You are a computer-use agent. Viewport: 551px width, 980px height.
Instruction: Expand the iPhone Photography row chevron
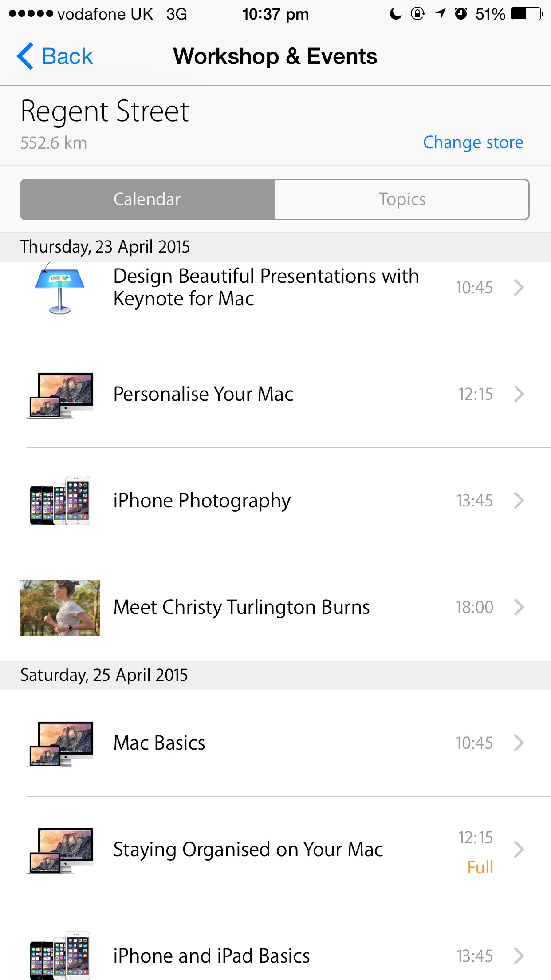(x=519, y=501)
